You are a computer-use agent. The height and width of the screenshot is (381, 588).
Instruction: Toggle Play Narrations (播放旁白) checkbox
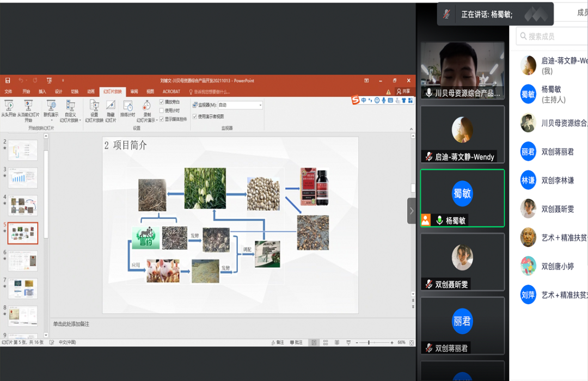(162, 102)
